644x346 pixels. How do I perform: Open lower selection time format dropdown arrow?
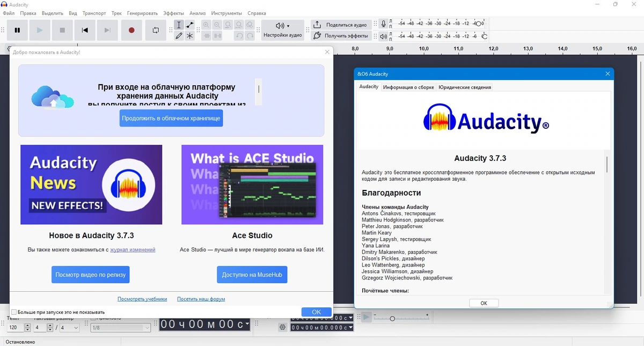(x=351, y=327)
